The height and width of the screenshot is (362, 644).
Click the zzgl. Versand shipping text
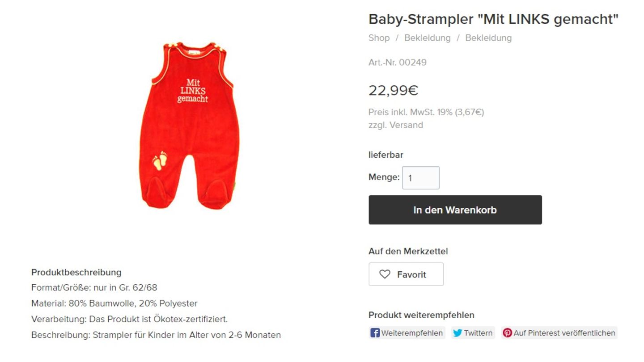396,125
